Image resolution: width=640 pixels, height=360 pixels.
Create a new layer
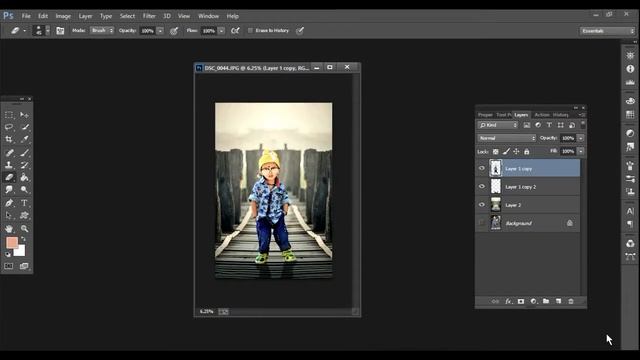coord(558,301)
